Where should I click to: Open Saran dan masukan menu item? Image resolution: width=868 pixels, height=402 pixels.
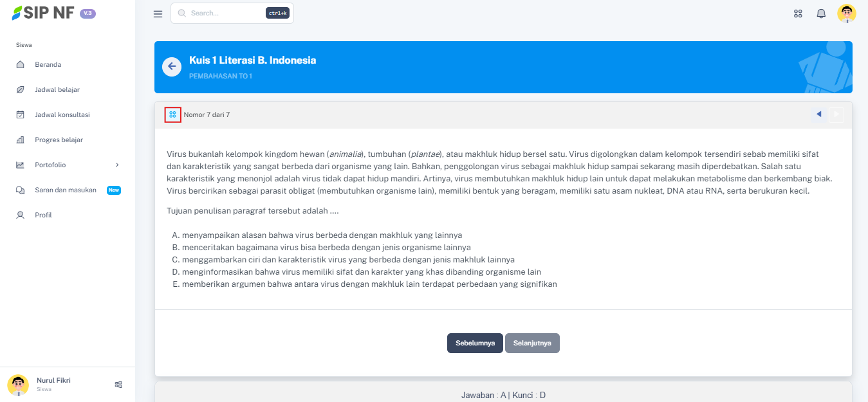tap(65, 190)
